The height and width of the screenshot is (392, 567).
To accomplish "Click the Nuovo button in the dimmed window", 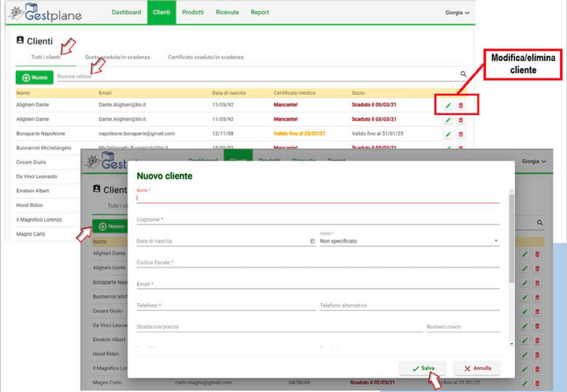I will [111, 226].
